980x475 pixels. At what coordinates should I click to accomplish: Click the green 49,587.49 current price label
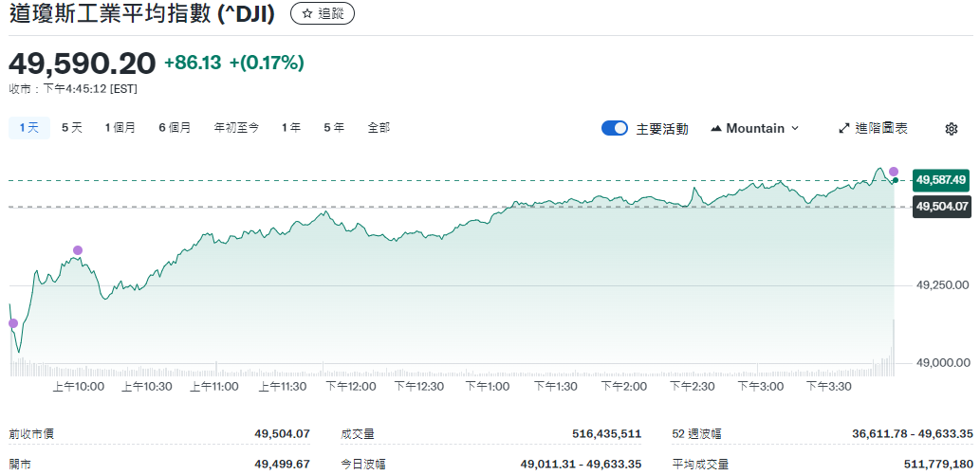(x=940, y=179)
